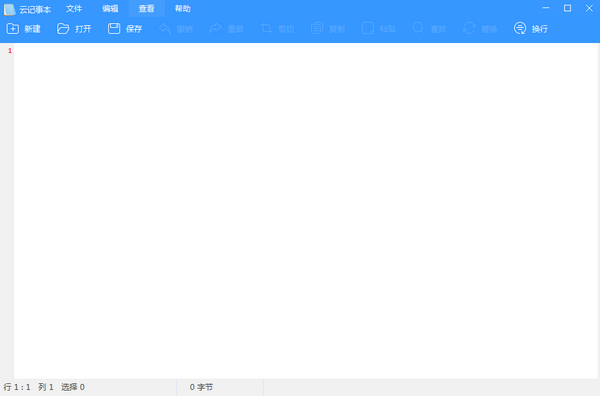The width and height of the screenshot is (600, 396).
Task: Click the 粘贴 (Paste) icon
Action: [x=368, y=29]
